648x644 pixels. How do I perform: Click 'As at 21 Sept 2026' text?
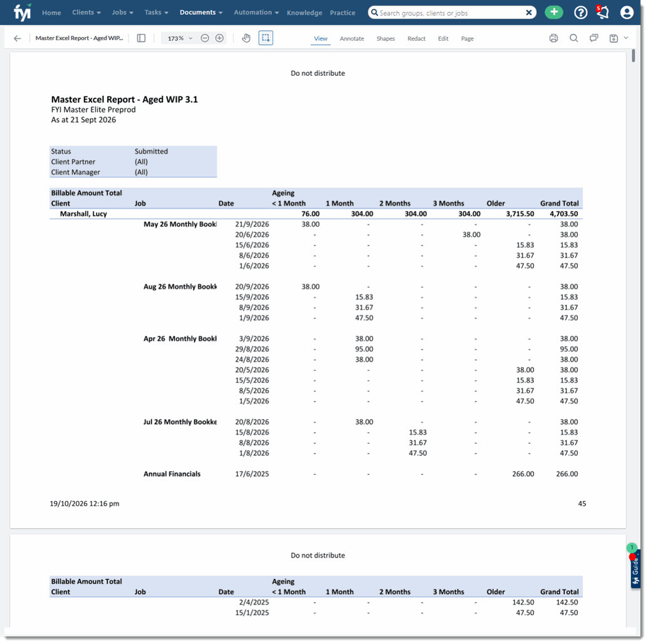point(83,120)
